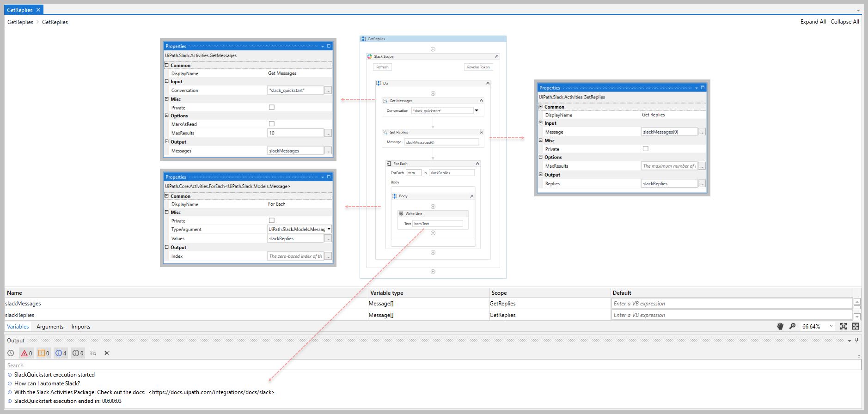Click the GetReplies sequence header icon
Screen dimensions: 868x414
pos(363,39)
